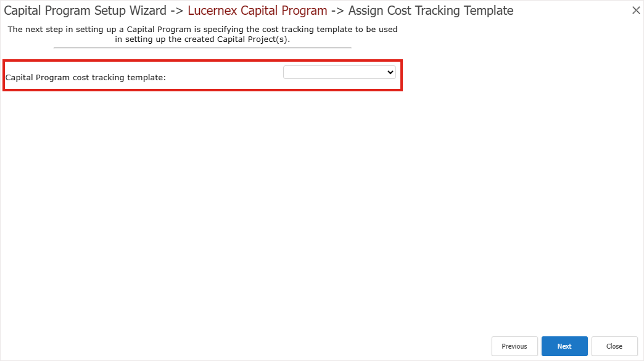
Task: Click the first arrow separator in the title
Action: pyautogui.click(x=177, y=10)
